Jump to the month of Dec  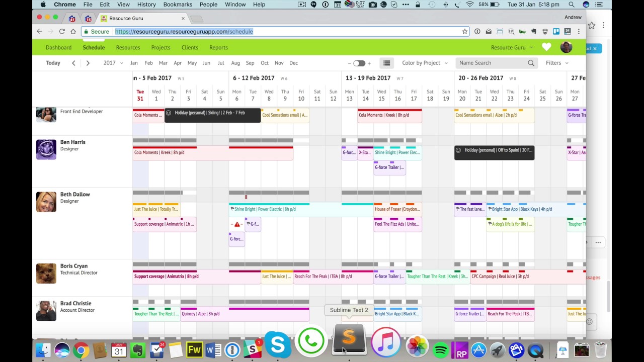click(294, 63)
